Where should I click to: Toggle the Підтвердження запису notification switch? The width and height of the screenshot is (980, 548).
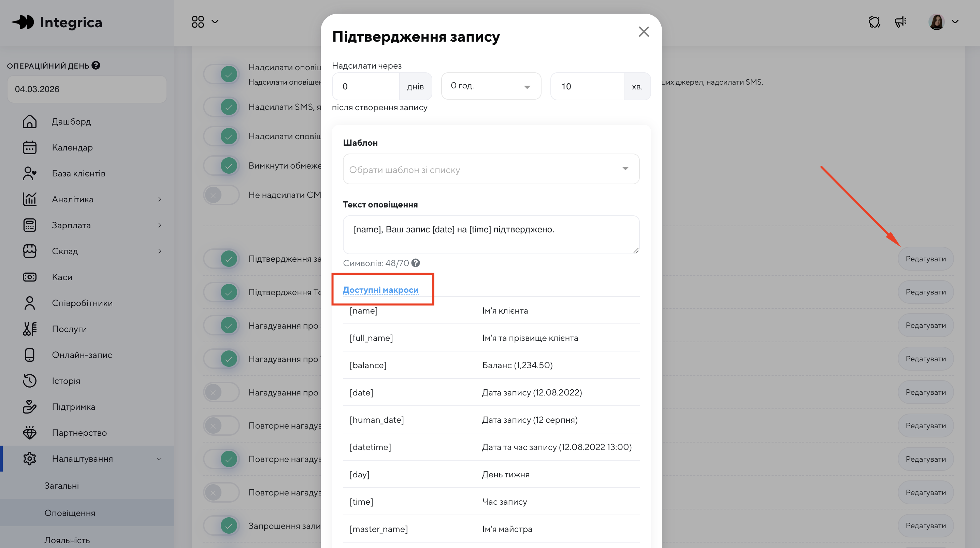point(221,259)
